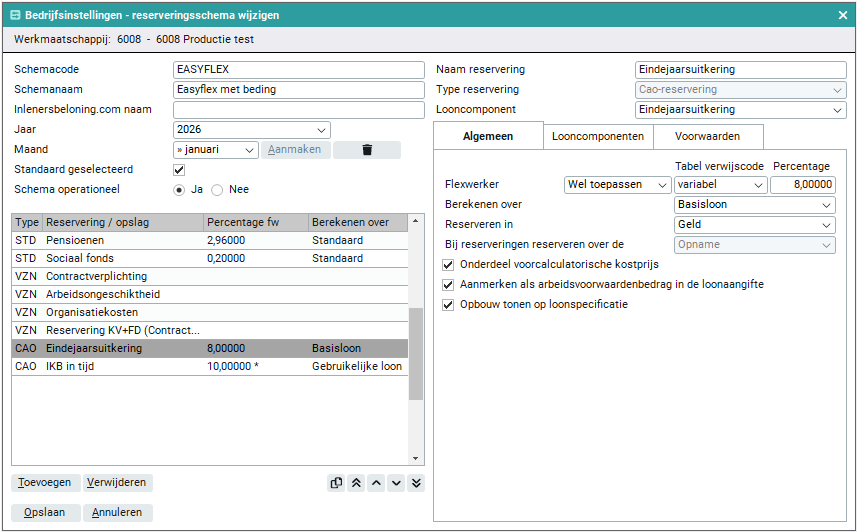Viewport: 857px width, 532px height.
Task: Open the Voorwaarden tab
Action: [707, 136]
